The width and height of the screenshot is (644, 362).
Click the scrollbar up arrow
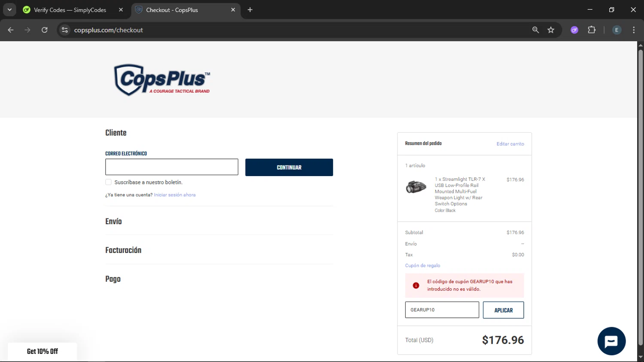pyautogui.click(x=641, y=45)
